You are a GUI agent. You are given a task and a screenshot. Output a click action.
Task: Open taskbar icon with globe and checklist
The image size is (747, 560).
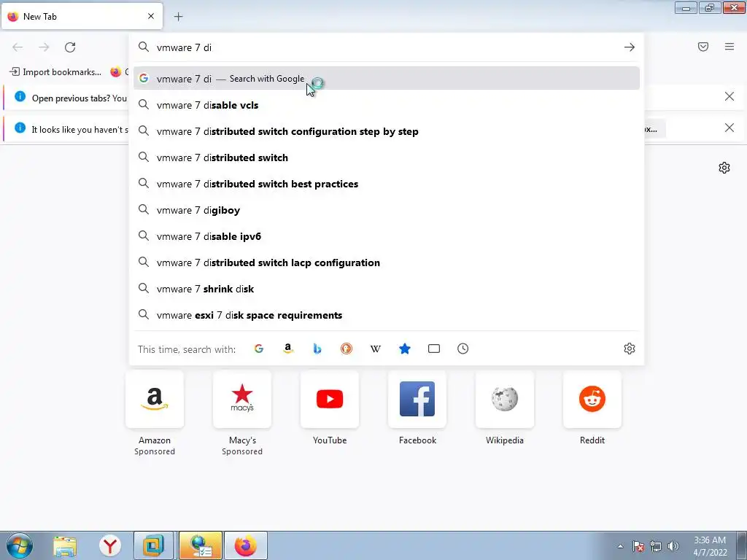[201, 545]
